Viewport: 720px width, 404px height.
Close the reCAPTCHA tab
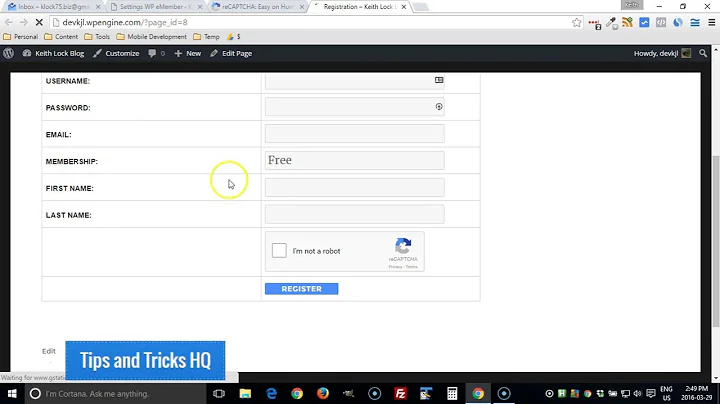(x=302, y=7)
